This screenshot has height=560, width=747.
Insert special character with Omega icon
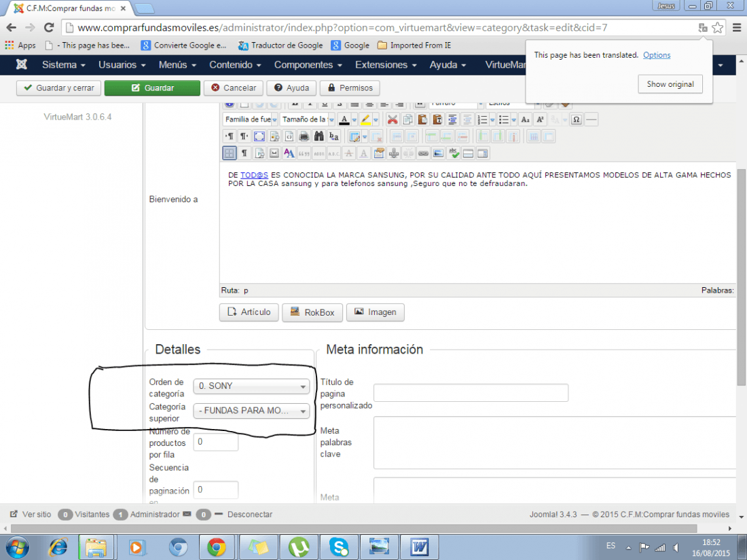(x=577, y=119)
